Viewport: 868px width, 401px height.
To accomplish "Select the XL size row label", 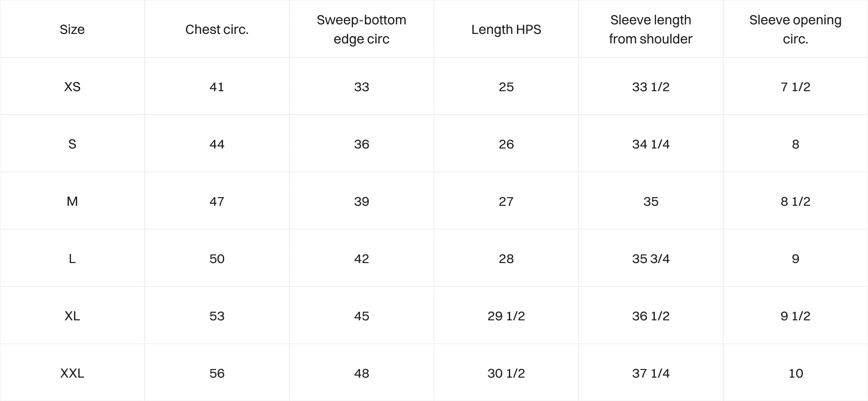I will [x=72, y=316].
